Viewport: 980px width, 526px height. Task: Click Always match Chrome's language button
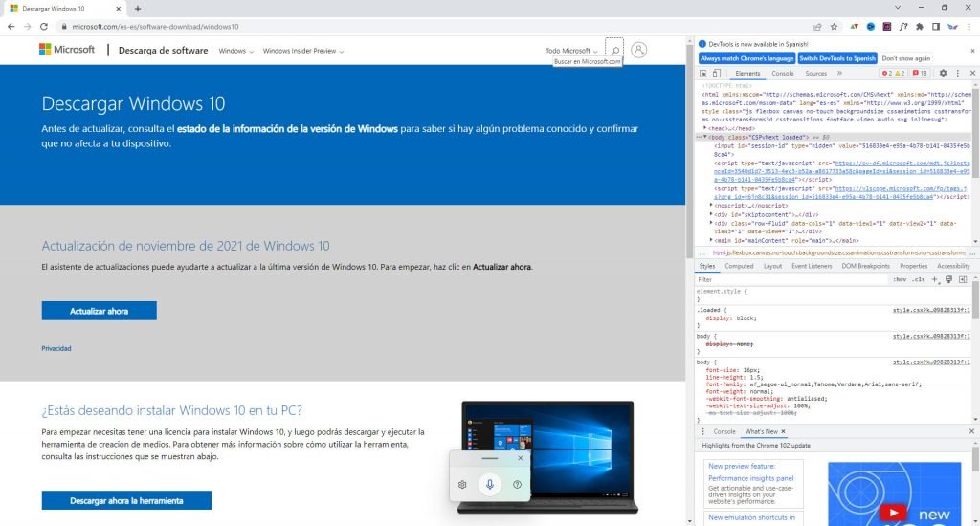tap(746, 58)
